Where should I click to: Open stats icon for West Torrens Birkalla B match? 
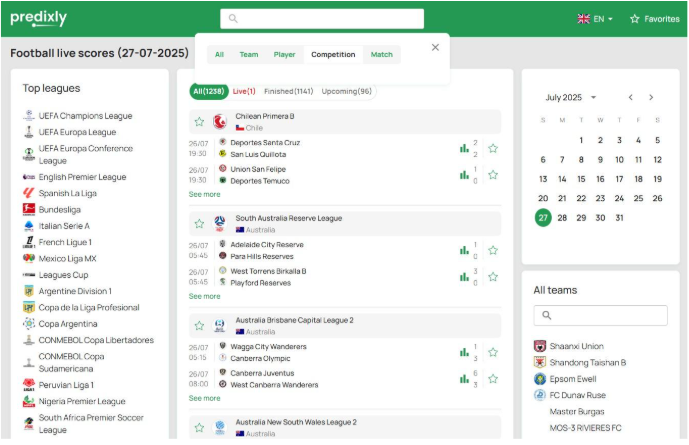point(464,277)
